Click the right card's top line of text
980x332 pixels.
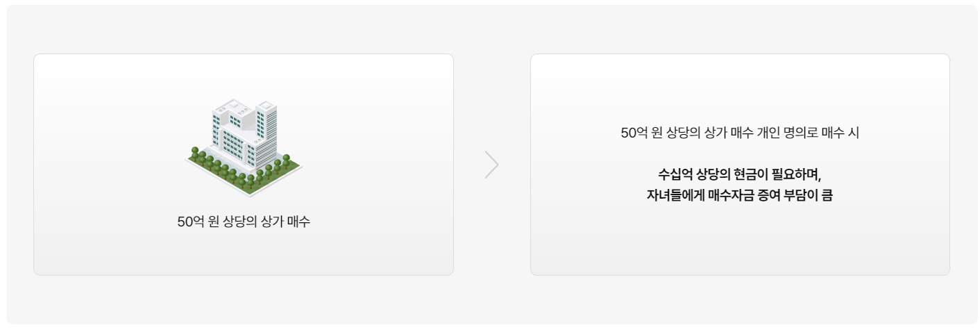[740, 133]
